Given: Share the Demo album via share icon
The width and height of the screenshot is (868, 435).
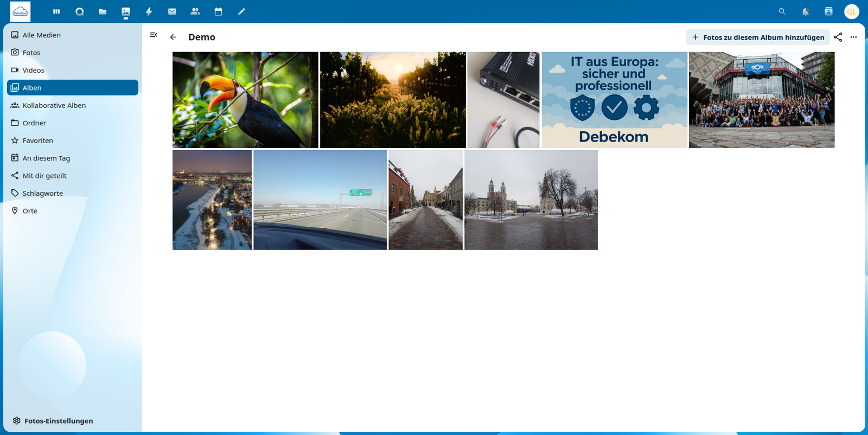Looking at the screenshot, I should [x=838, y=37].
